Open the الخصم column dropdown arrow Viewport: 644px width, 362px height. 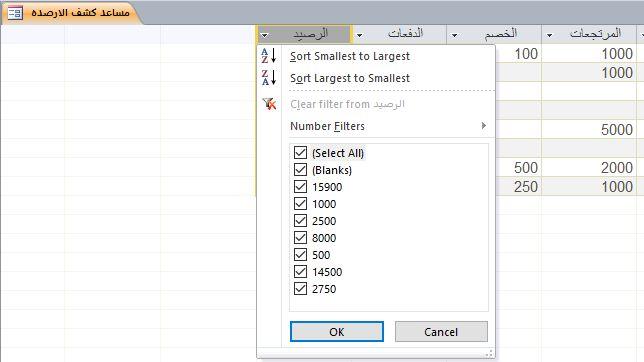point(454,35)
